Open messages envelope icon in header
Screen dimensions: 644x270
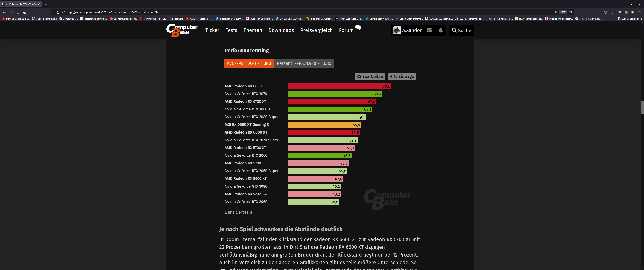click(x=429, y=30)
